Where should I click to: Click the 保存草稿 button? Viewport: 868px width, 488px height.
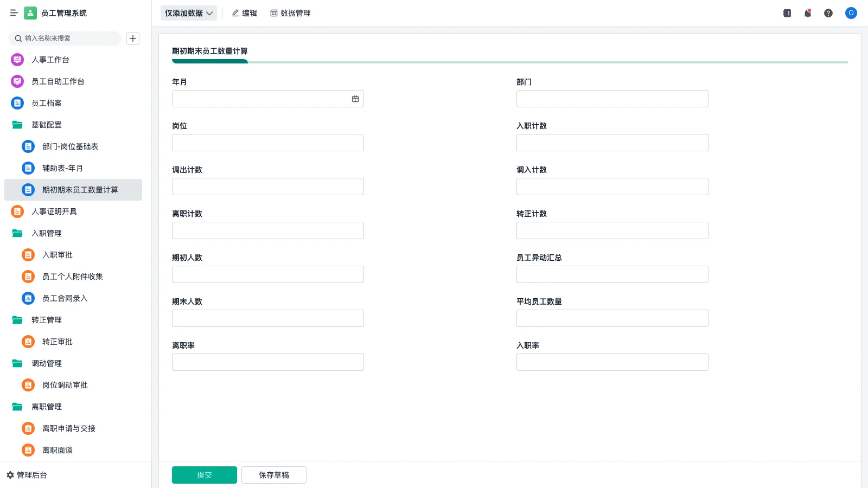[274, 475]
